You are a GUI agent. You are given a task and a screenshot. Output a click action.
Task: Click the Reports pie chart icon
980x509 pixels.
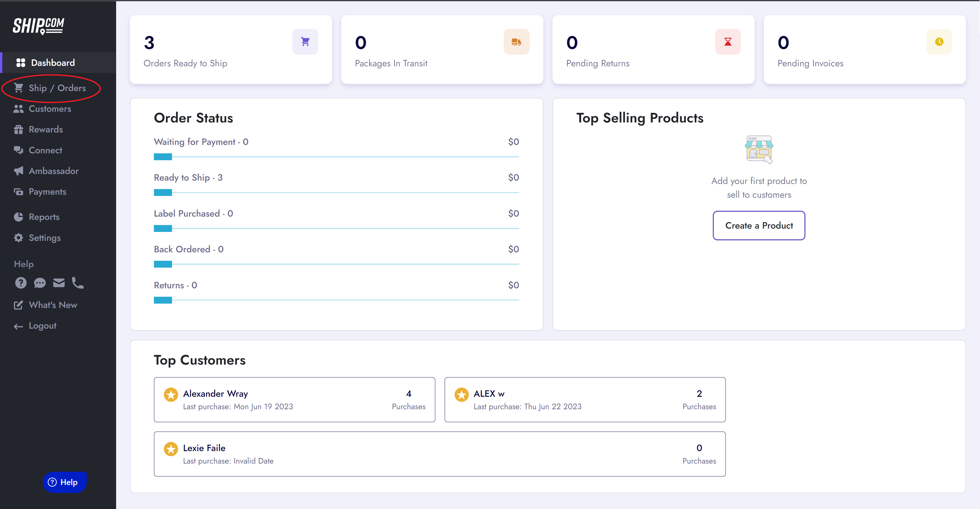19,216
